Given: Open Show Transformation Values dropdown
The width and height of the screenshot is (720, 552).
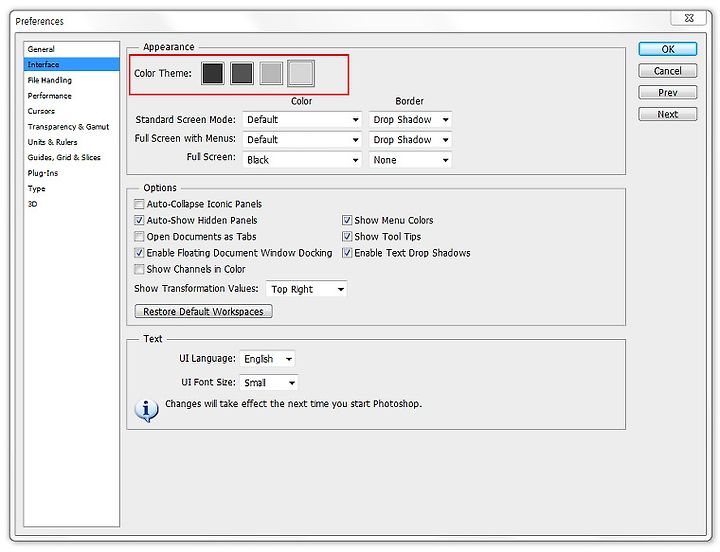Looking at the screenshot, I should (x=306, y=289).
